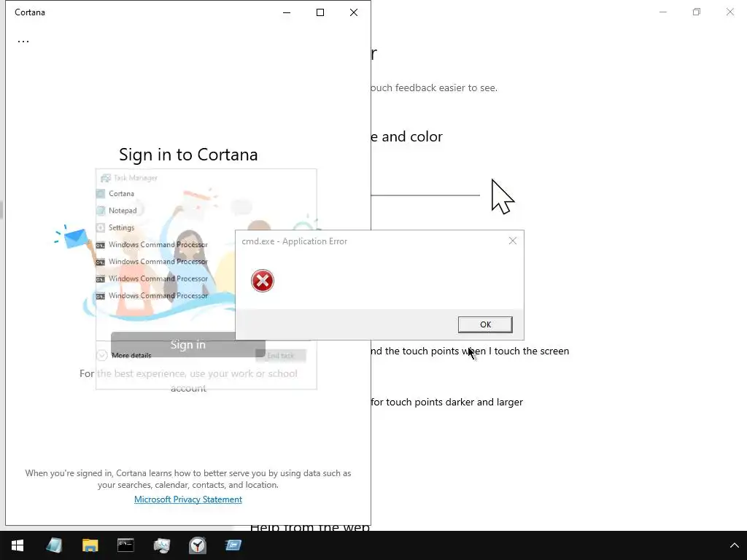Screen dimensions: 747x560
Task: Click the Task Manager title icon
Action: (x=105, y=178)
